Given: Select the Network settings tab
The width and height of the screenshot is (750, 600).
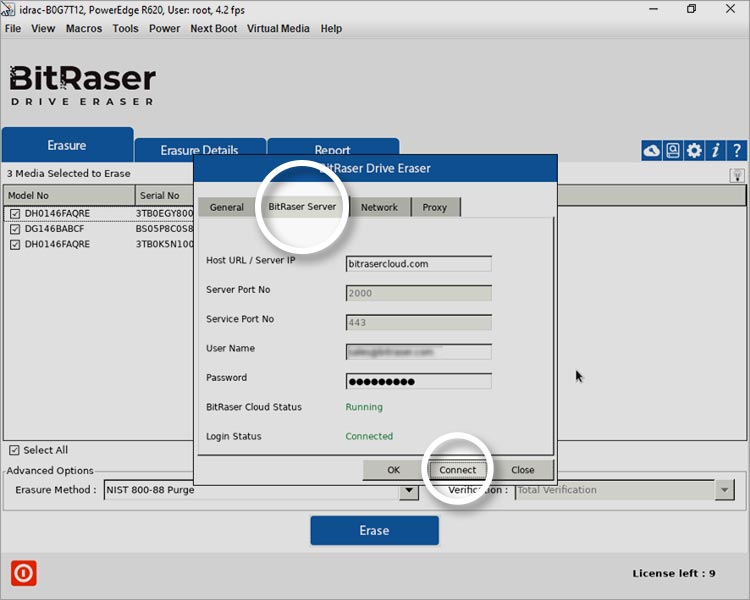Looking at the screenshot, I should coord(379,207).
